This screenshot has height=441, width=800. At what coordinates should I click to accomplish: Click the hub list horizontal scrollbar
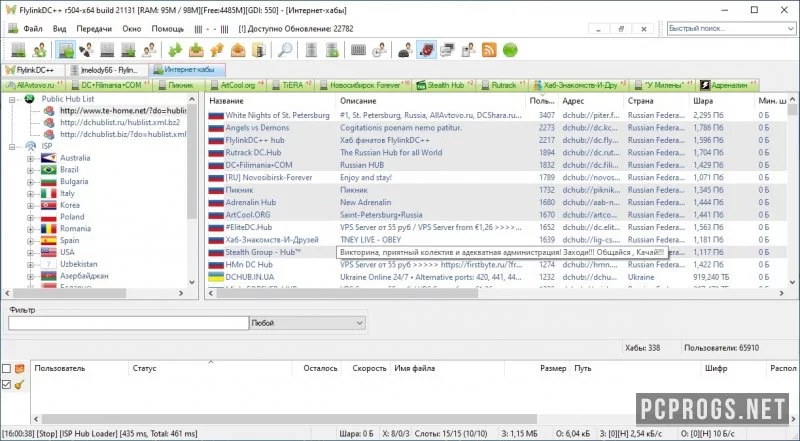pyautogui.click(x=497, y=293)
